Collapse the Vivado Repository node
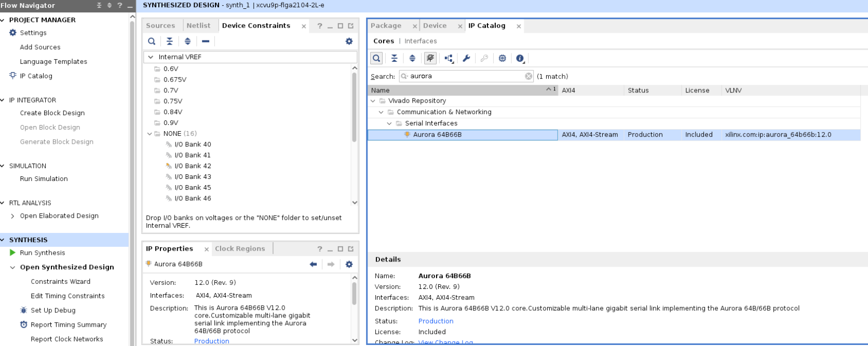Screen dimensions: 868x346 [373, 101]
